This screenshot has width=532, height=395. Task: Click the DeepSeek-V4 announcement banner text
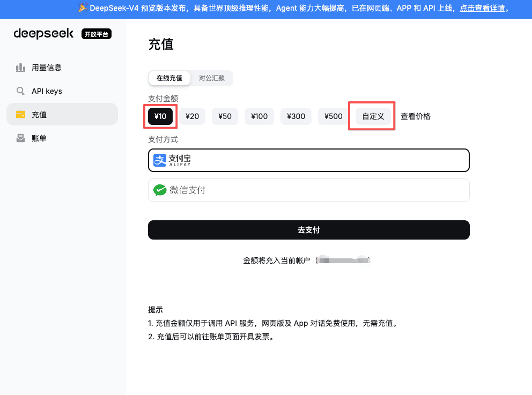[x=271, y=8]
